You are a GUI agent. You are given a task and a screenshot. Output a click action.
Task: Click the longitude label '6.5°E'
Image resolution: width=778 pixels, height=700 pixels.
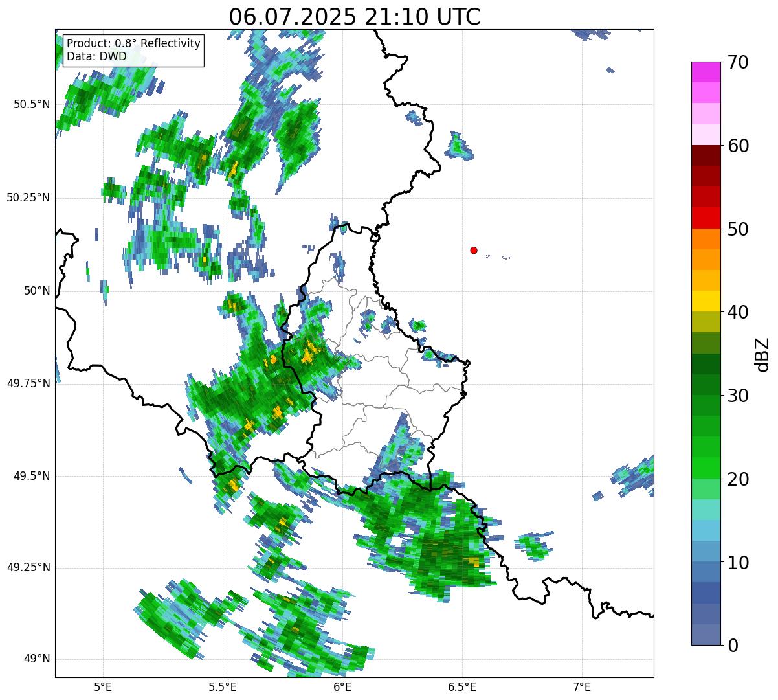tap(462, 687)
